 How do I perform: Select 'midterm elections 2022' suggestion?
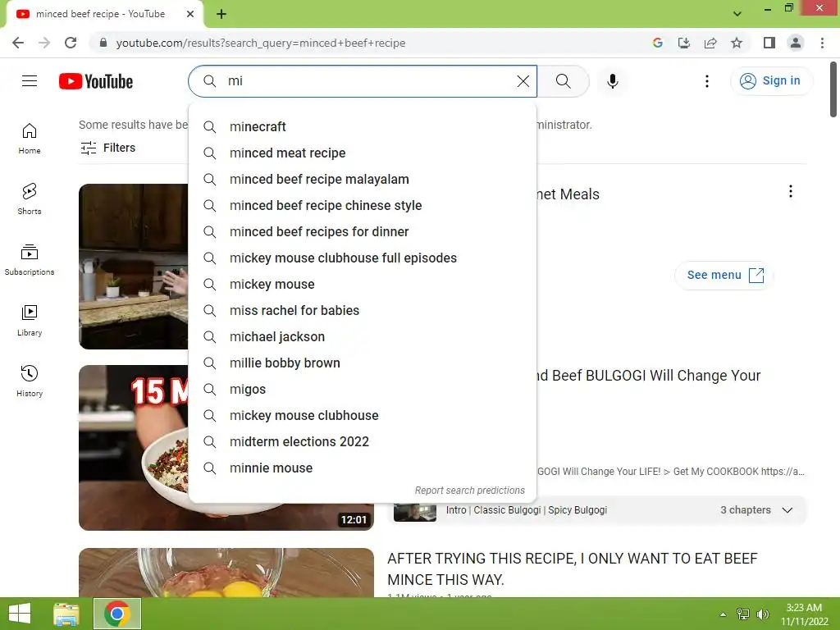coord(362,441)
